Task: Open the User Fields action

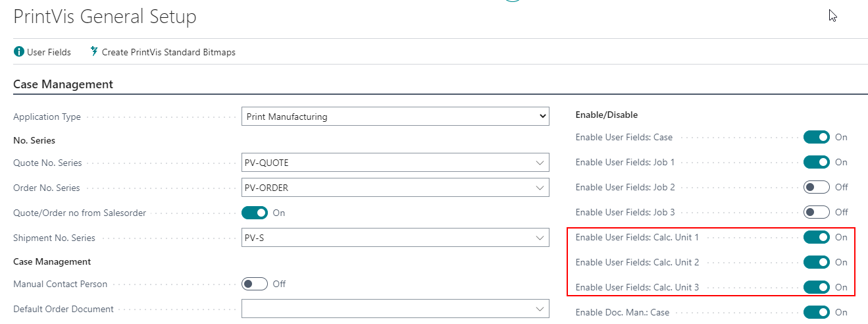Action: [42, 51]
